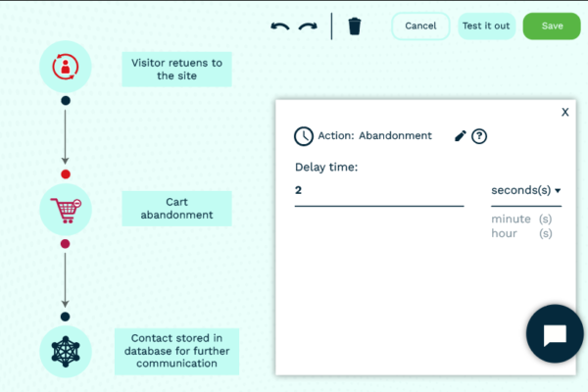This screenshot has width=588, height=392.
Task: Click the dark connector dot below visitor node
Action: click(66, 101)
